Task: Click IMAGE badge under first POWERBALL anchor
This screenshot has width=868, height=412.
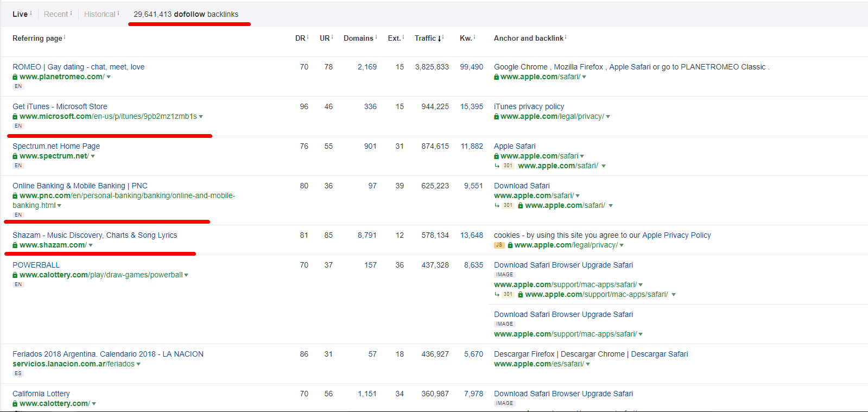Action: (x=504, y=275)
